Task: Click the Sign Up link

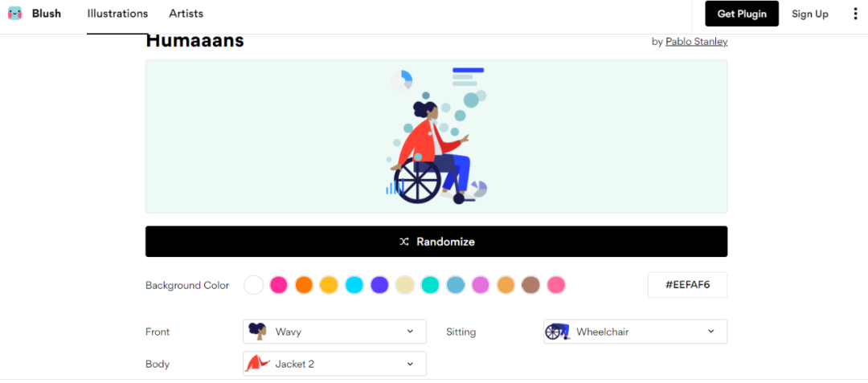Action: 810,14
